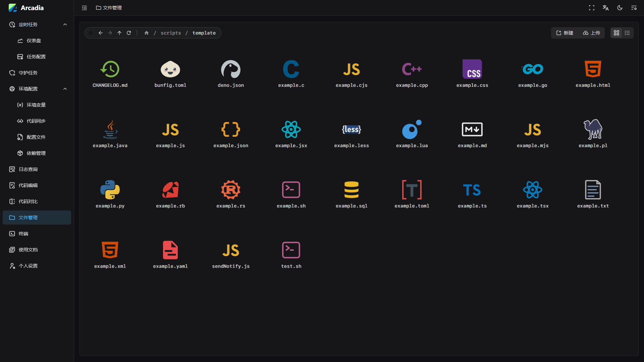Switch to list view layout
Screen dimensions: 644x362
[x=627, y=33]
